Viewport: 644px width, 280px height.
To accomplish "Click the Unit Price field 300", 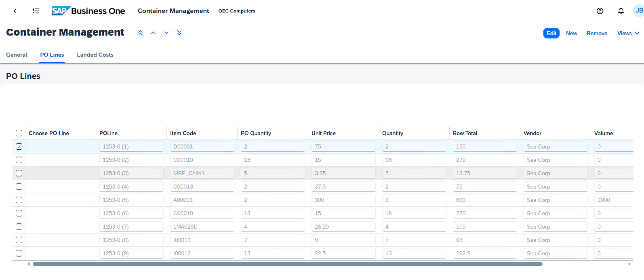I will [x=343, y=200].
